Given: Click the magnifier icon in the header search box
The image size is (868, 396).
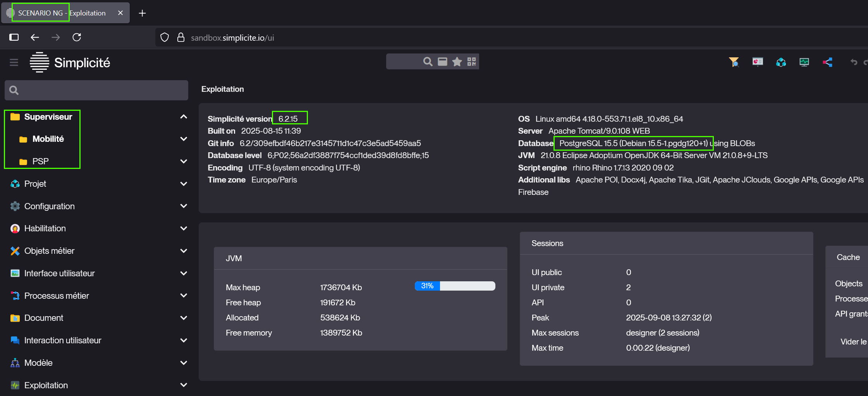Looking at the screenshot, I should click(x=428, y=62).
